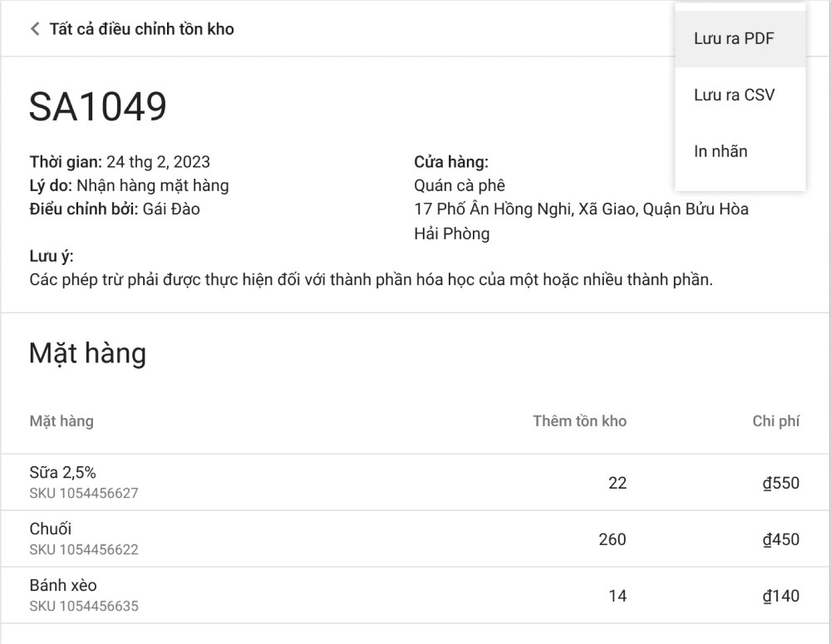
Task: Pick In nhãn in the dropdown menu
Action: click(720, 151)
